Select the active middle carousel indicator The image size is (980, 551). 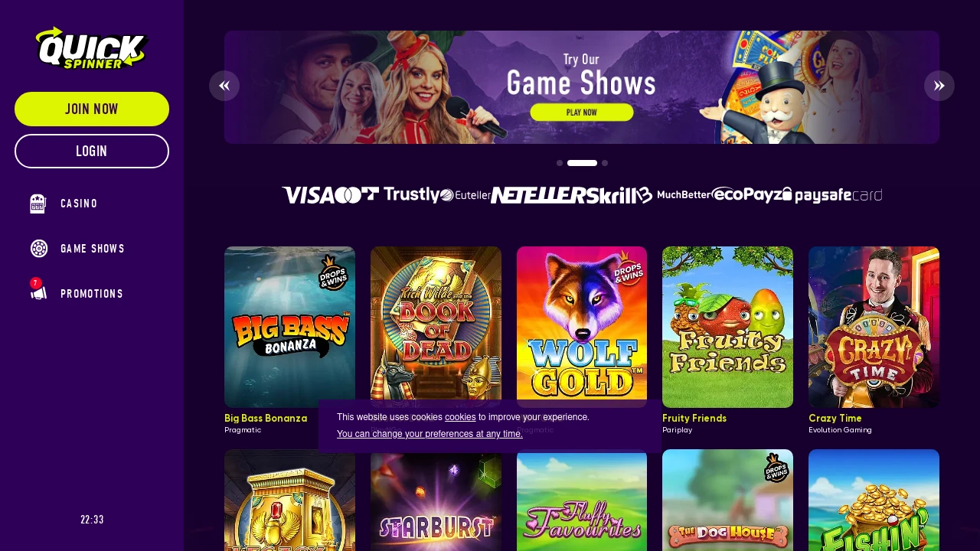pyautogui.click(x=582, y=163)
